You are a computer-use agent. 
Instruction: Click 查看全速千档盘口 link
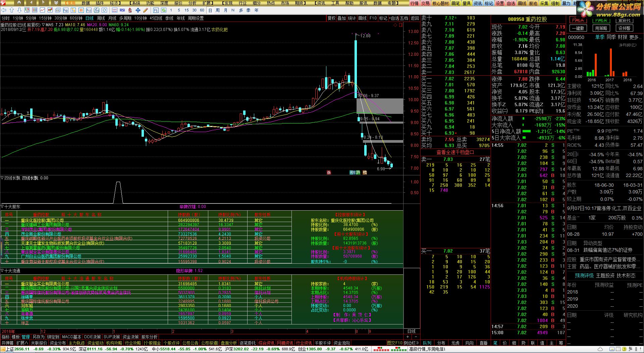point(455,152)
